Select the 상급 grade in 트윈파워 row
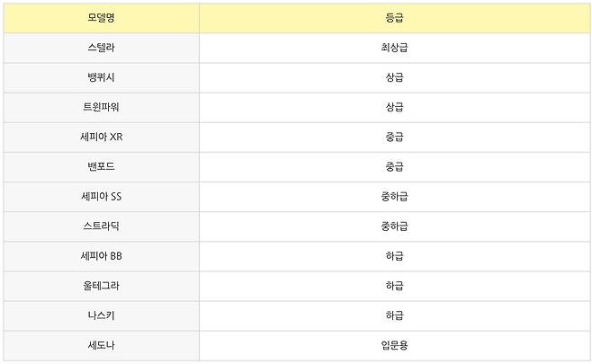This screenshot has width=592, height=364. (x=394, y=107)
